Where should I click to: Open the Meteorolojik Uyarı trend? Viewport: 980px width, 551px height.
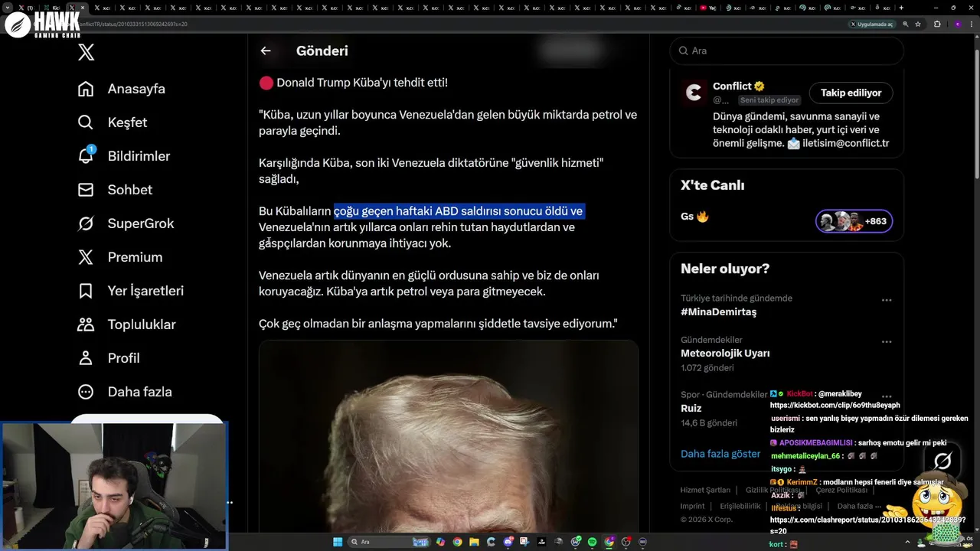click(x=725, y=353)
